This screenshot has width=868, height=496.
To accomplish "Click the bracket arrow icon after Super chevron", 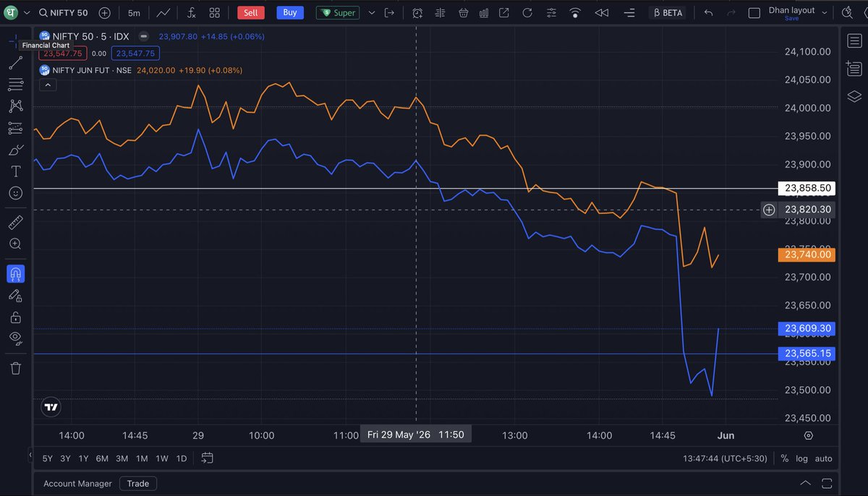I will pos(391,12).
